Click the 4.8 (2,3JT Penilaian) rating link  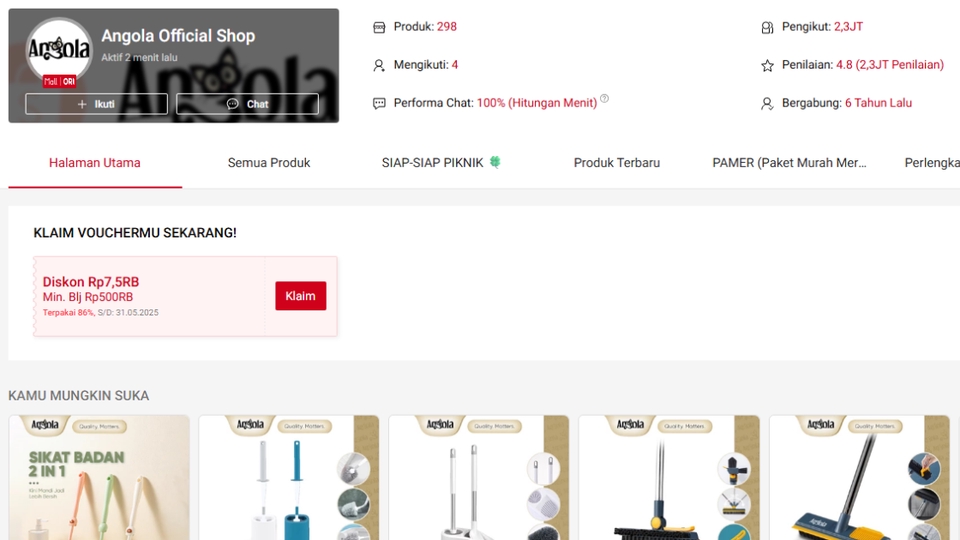[890, 65]
